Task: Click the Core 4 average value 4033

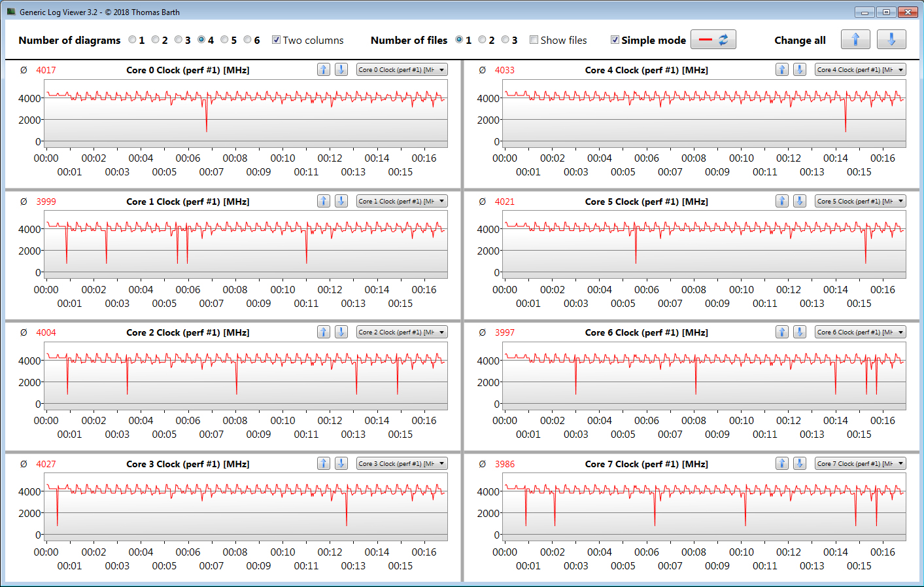Action: point(505,70)
